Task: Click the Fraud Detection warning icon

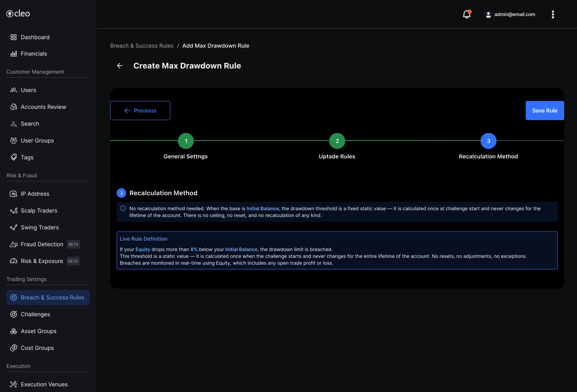Action: click(x=14, y=244)
